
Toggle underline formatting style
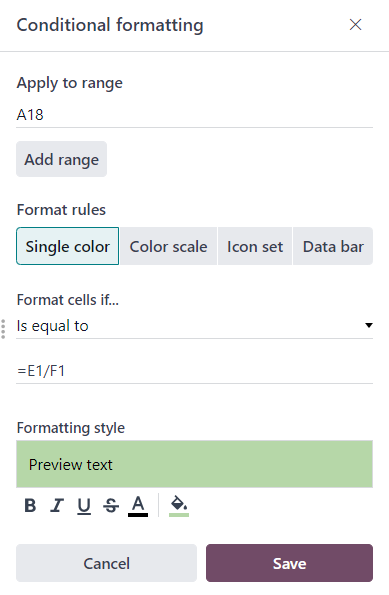(84, 505)
